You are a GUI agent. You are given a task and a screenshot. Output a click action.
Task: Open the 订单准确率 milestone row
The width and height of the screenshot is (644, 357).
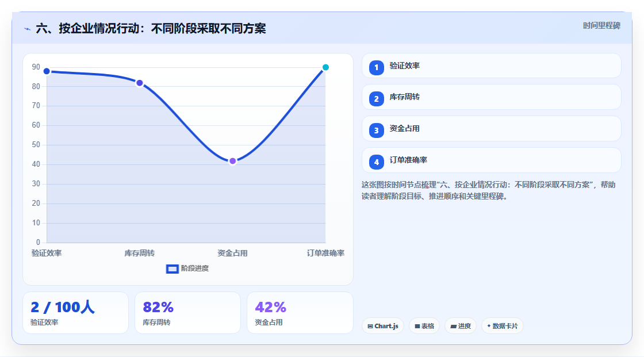491,160
